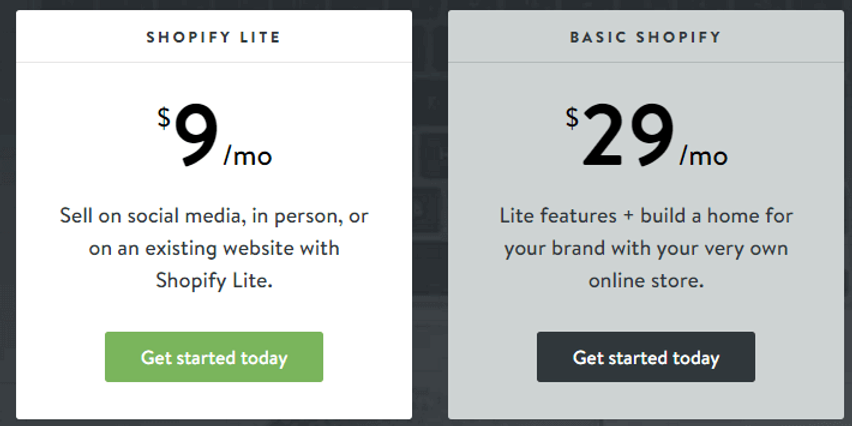Click the large 29 price number
The image size is (852, 426).
tap(629, 136)
